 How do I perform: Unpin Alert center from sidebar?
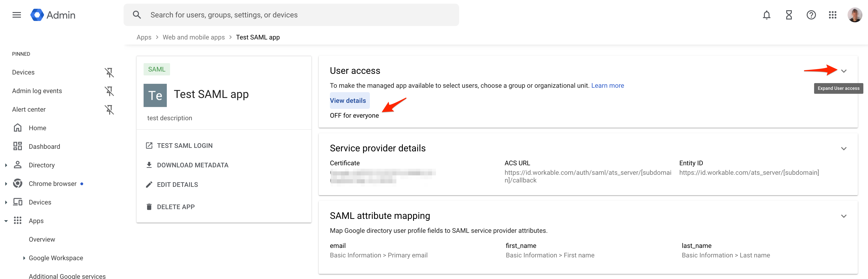tap(109, 109)
